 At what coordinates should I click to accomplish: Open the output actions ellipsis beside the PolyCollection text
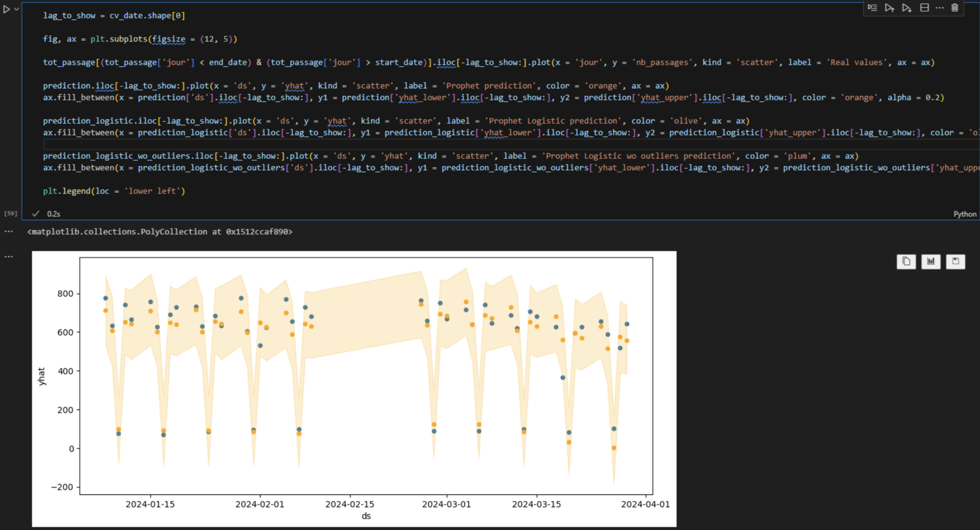click(x=9, y=232)
